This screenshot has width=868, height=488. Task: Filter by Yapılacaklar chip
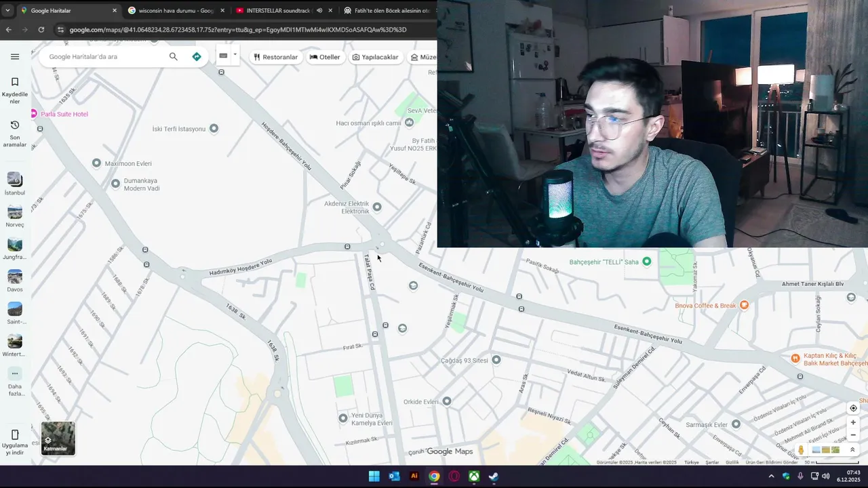(375, 57)
